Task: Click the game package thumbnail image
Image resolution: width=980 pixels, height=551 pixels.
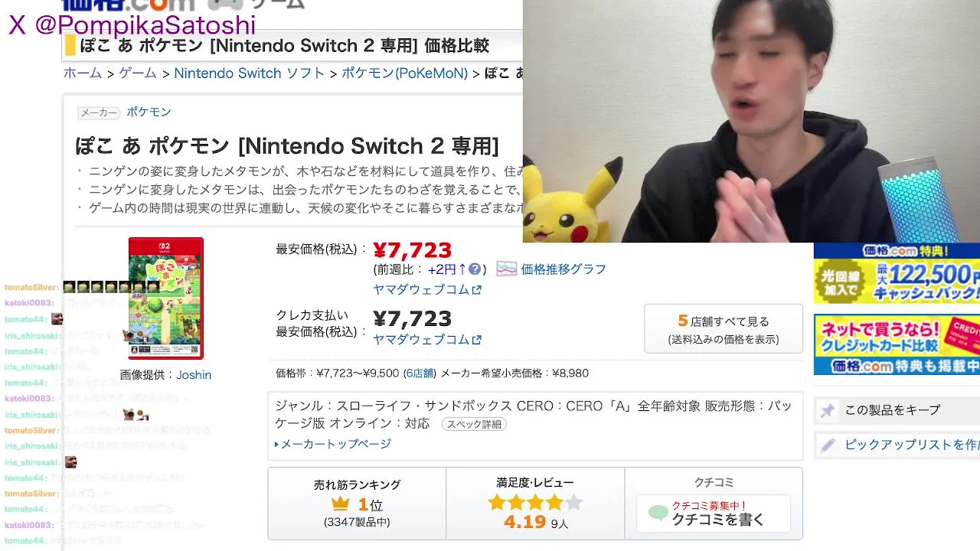Action: pos(165,298)
